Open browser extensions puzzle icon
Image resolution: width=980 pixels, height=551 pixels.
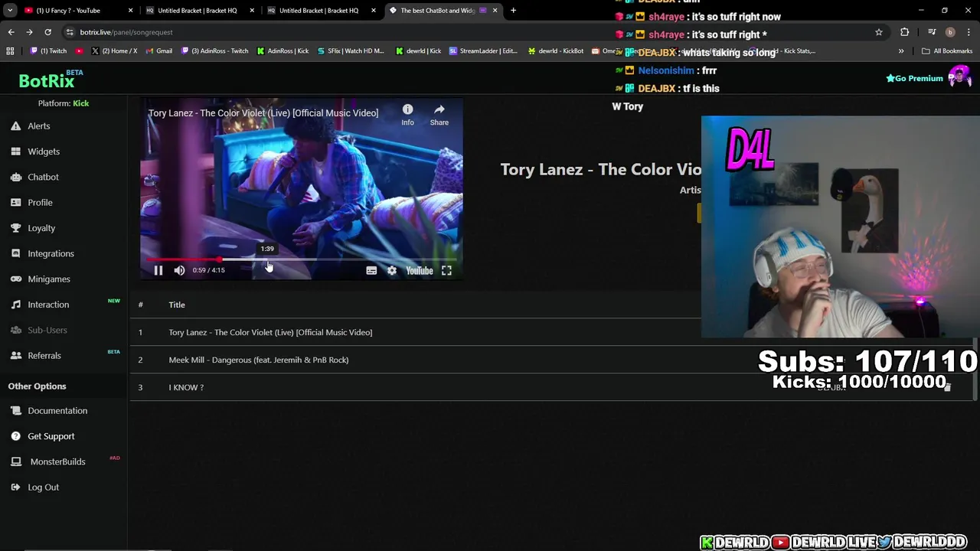[x=905, y=32]
